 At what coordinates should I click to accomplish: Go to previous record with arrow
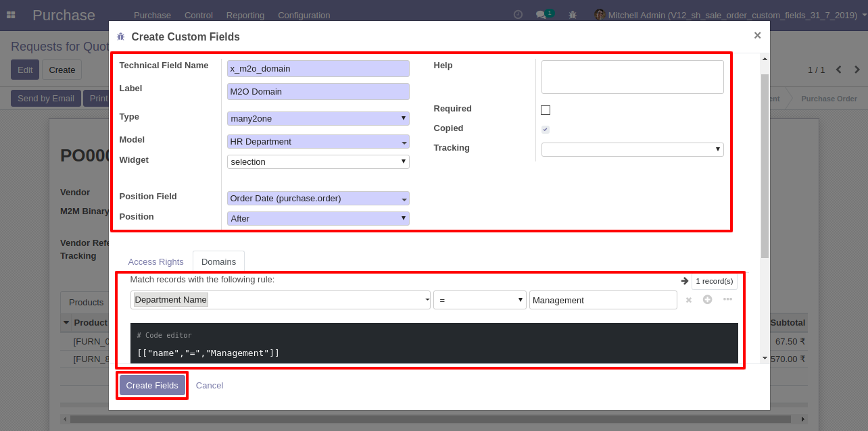click(x=839, y=70)
